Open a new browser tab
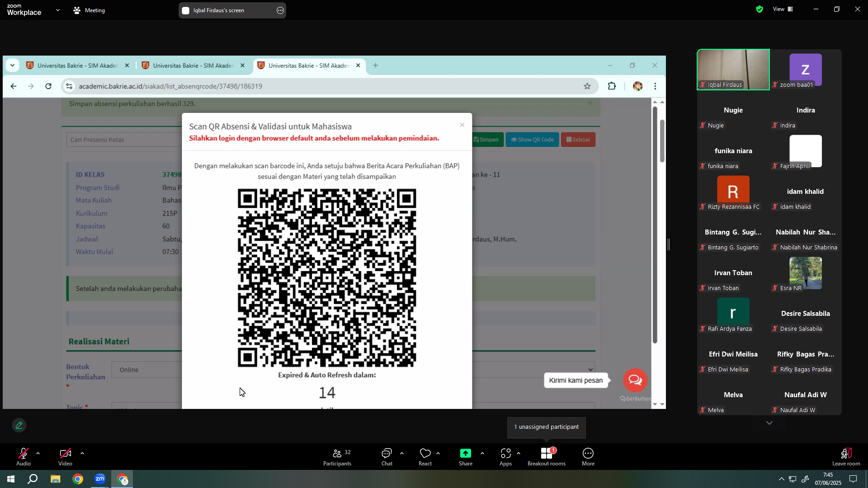 tap(376, 66)
